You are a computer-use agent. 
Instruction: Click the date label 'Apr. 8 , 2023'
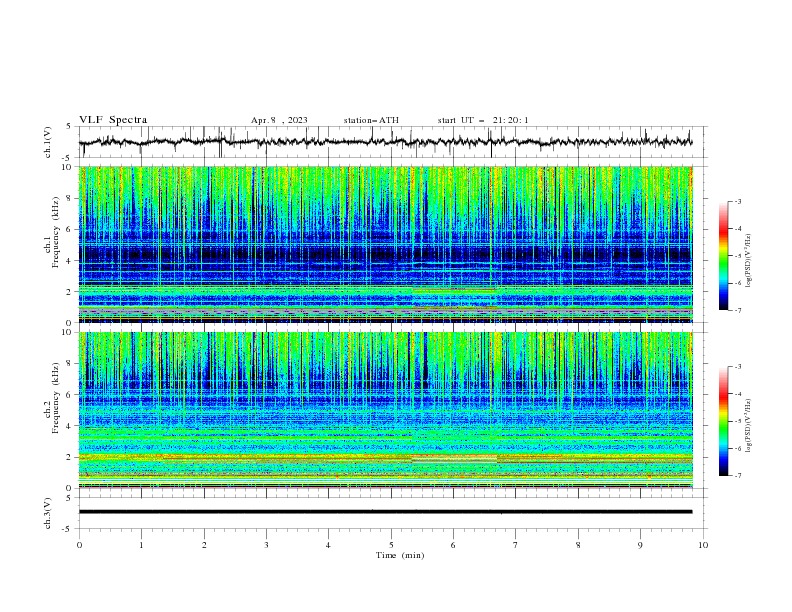pyautogui.click(x=279, y=120)
